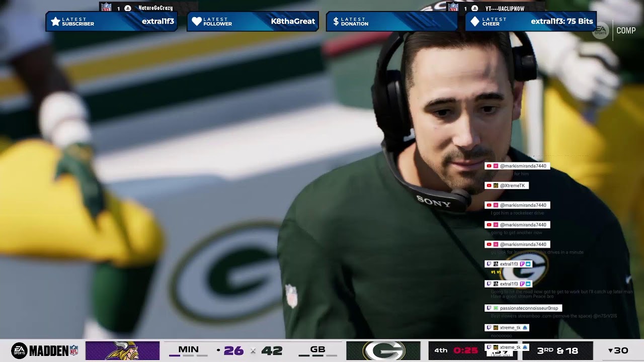Screen dimensions: 644x362
Task: Click the diamond icon in Latest Cheer panel
Action: pos(474,22)
